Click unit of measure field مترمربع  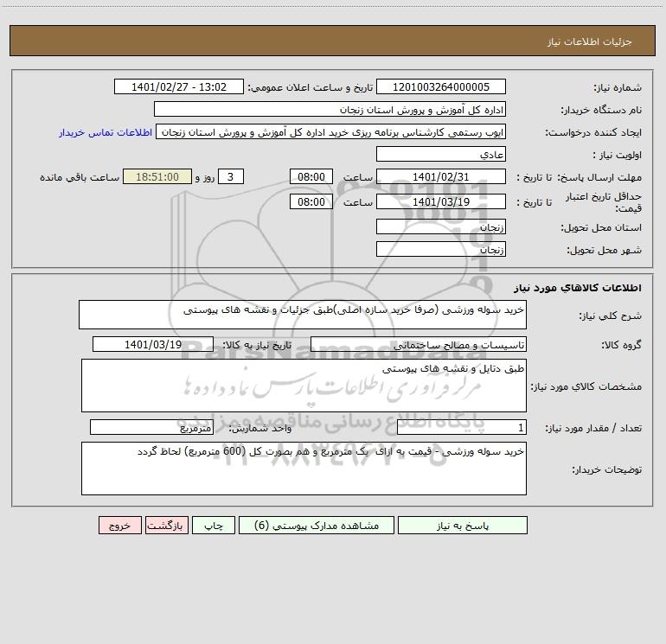pos(151,427)
